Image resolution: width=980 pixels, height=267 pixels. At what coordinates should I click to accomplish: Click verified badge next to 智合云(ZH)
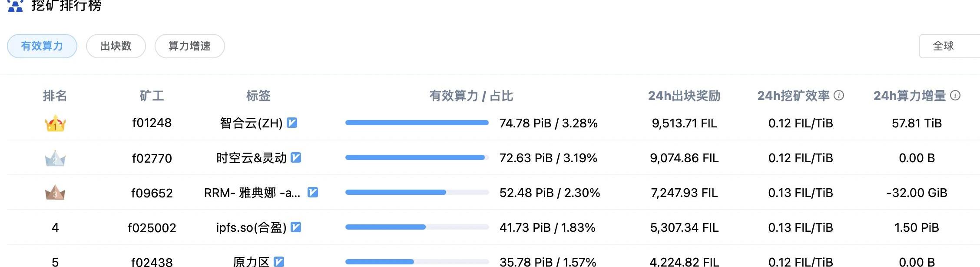[x=292, y=123]
